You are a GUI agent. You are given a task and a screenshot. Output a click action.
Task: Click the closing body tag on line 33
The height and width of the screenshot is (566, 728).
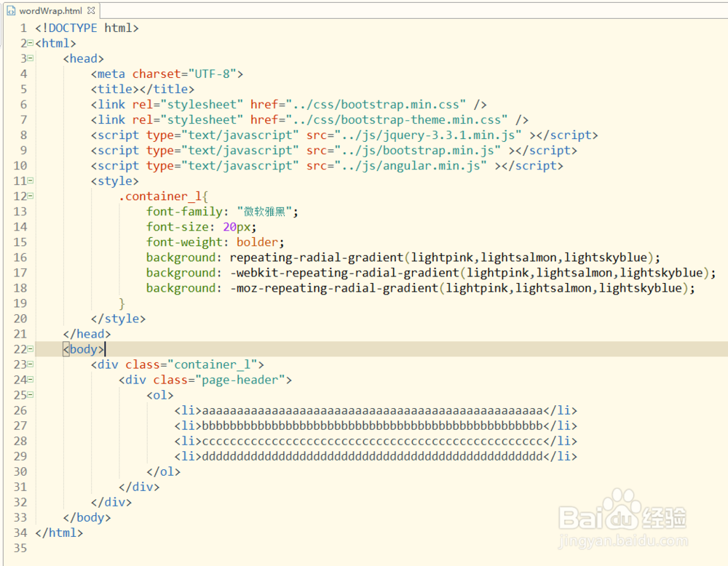point(87,518)
